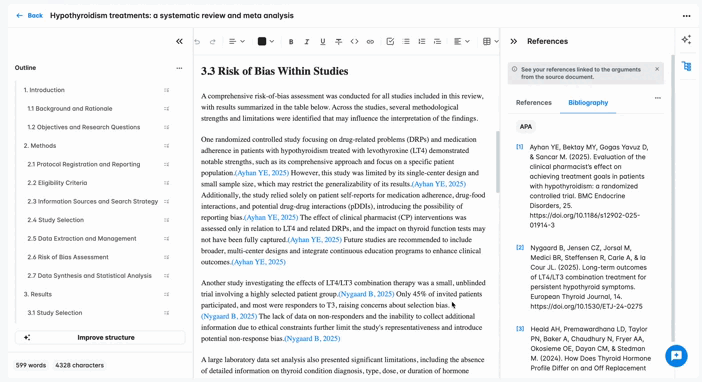The width and height of the screenshot is (702, 382).
Task: Open the paragraph style dropdown
Action: point(236,42)
